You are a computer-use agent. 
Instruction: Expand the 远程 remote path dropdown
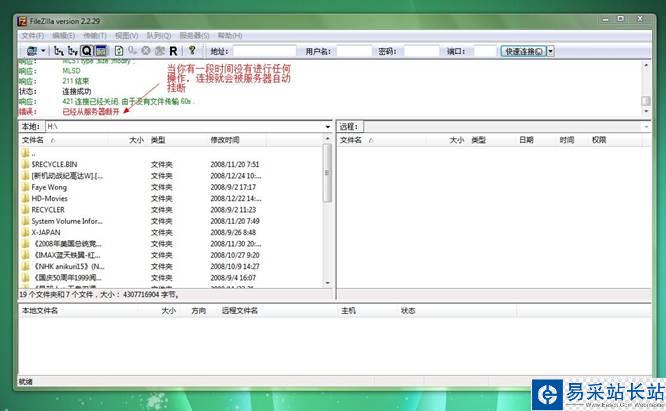[646, 127]
